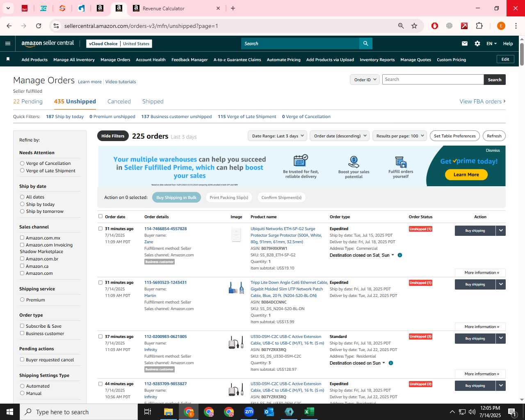Open the Order date (descending) sort dropdown
The width and height of the screenshot is (525, 420).
coord(340,136)
